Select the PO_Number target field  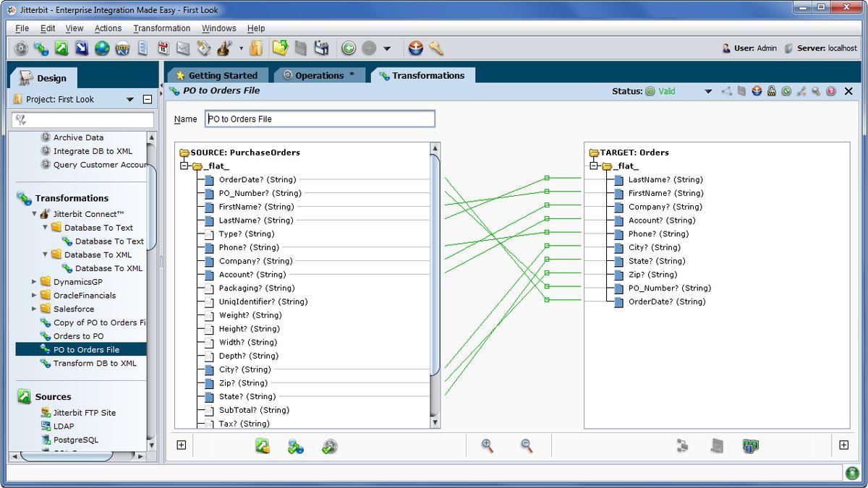669,288
